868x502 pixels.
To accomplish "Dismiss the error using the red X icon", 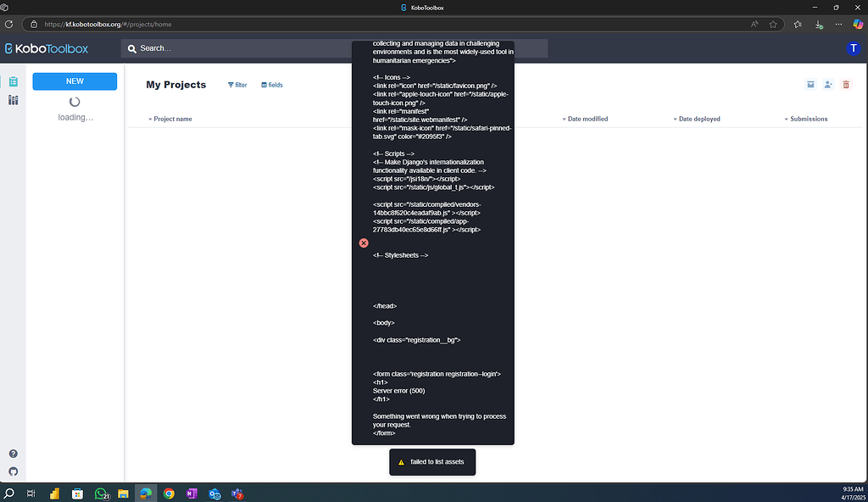I will point(364,243).
